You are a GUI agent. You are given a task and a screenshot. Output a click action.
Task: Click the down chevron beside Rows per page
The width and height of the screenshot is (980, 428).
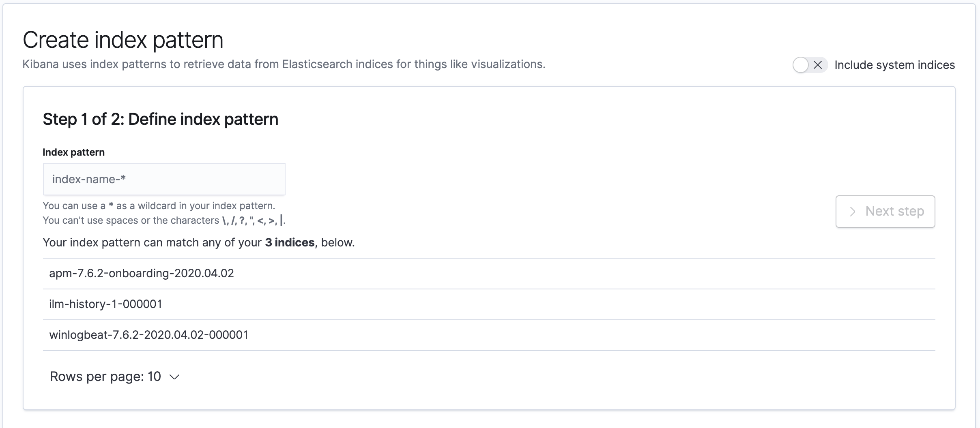[x=174, y=377]
